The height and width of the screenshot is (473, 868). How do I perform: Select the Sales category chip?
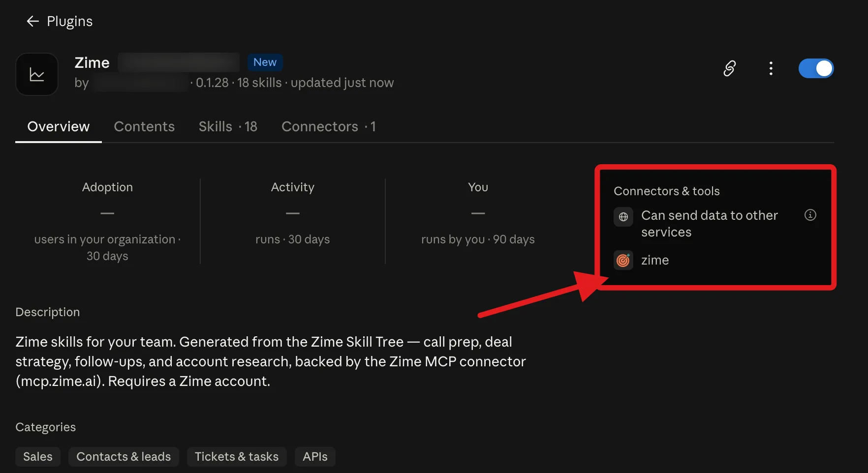(x=38, y=457)
